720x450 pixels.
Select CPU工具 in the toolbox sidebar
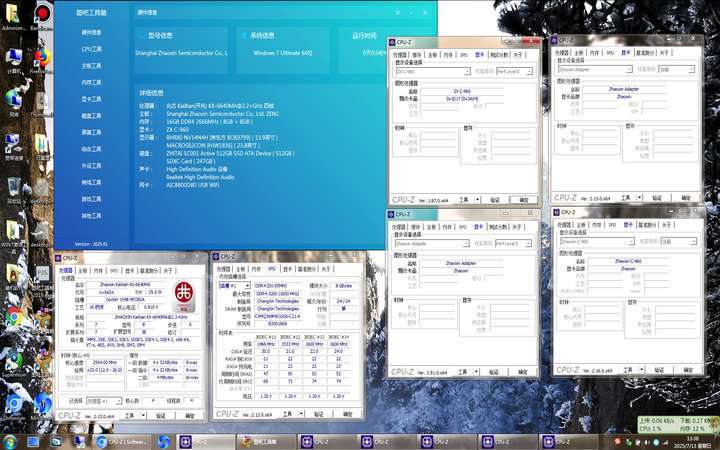pyautogui.click(x=91, y=49)
